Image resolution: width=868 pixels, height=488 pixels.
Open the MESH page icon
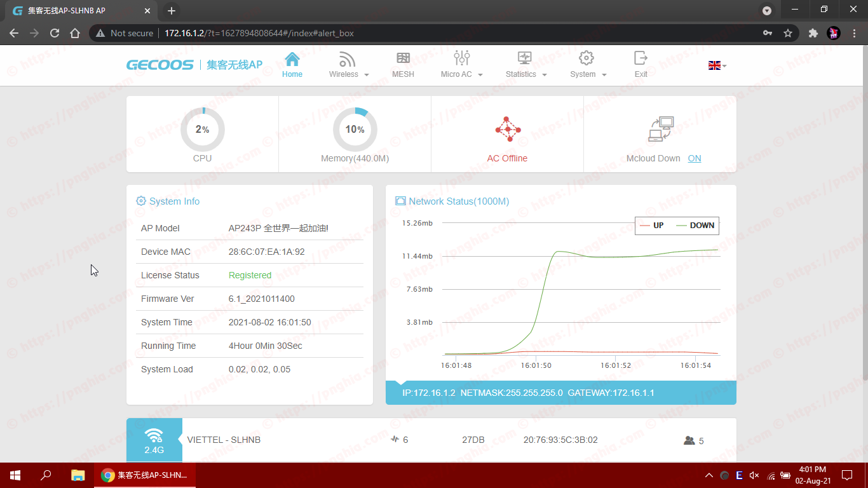coord(403,58)
